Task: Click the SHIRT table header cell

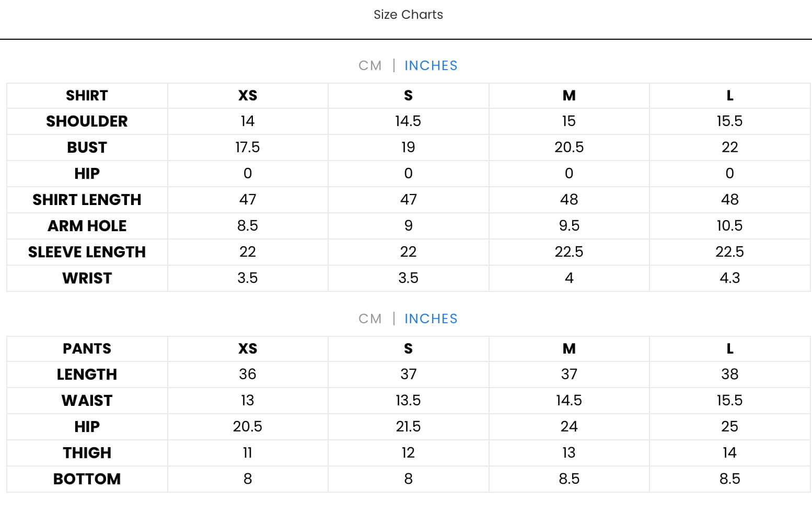Action: [x=87, y=96]
